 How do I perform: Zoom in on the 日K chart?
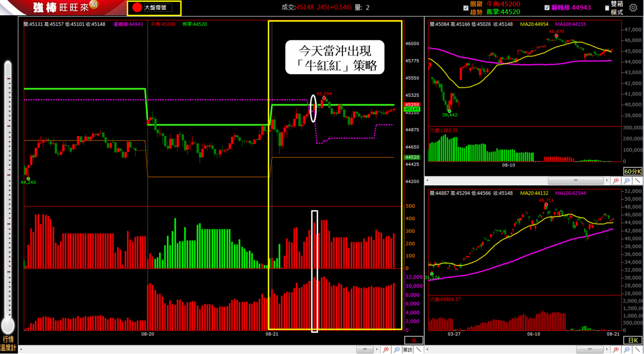point(616,350)
